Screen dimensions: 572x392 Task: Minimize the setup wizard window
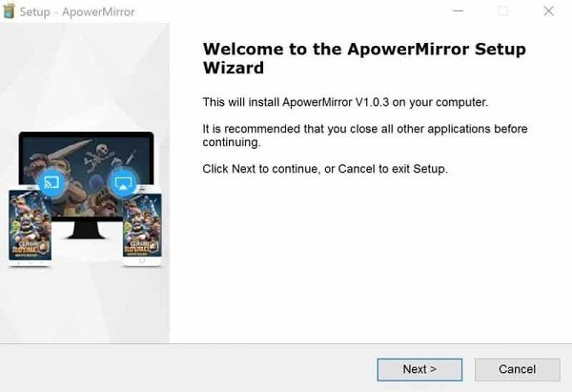(x=458, y=10)
